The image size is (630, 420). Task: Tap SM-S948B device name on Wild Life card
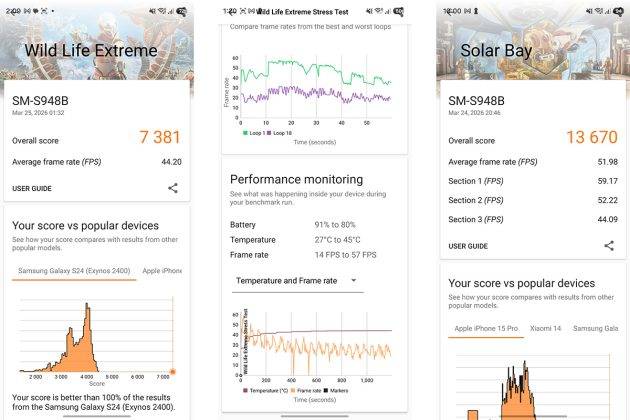40,101
